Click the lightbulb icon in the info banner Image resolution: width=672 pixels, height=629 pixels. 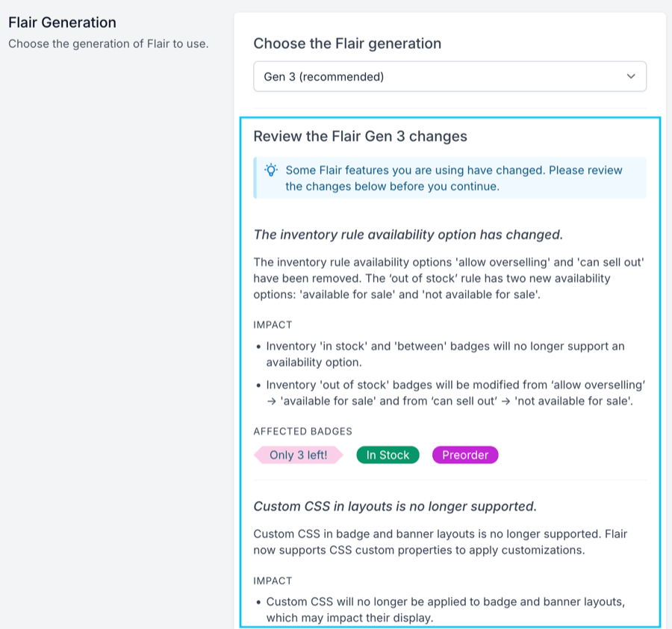point(270,170)
